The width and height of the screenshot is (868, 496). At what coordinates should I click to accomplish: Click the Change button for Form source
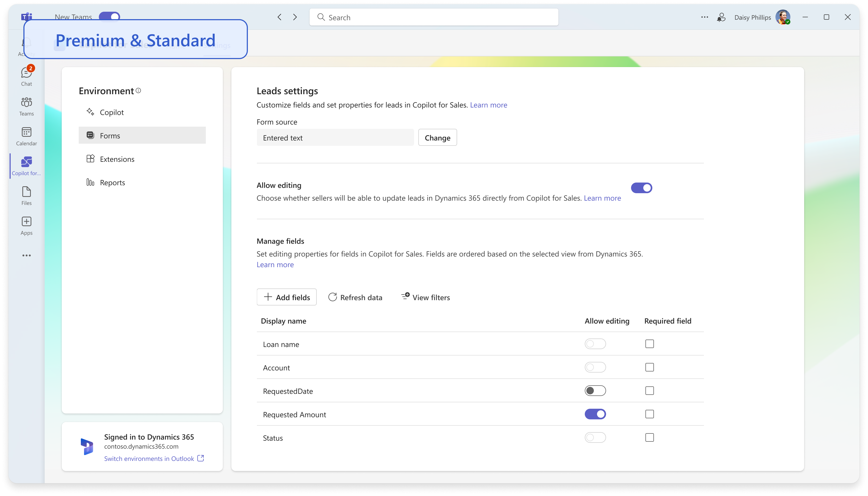pyautogui.click(x=437, y=137)
